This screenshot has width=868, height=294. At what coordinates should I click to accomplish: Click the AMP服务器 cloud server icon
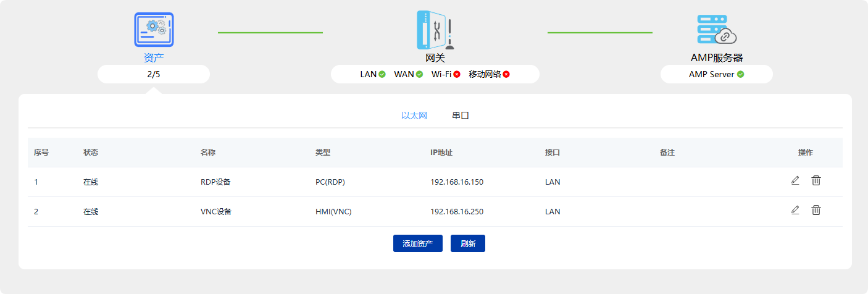click(x=716, y=30)
